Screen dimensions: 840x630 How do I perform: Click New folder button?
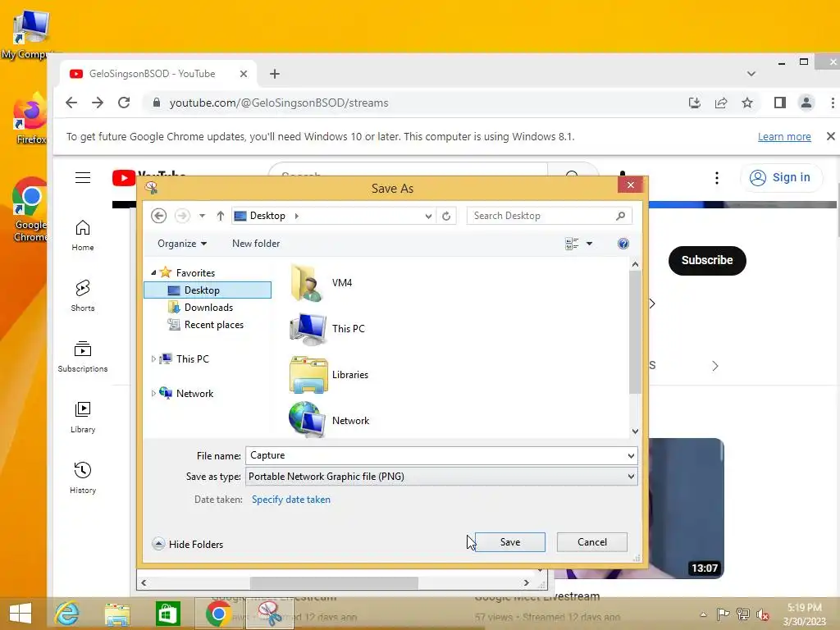(x=256, y=244)
